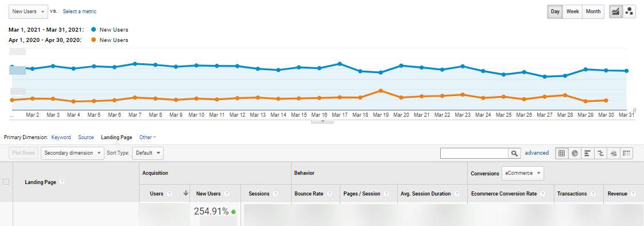The image size is (644, 226).
Task: Select the term cloud view icon
Action: [614, 153]
